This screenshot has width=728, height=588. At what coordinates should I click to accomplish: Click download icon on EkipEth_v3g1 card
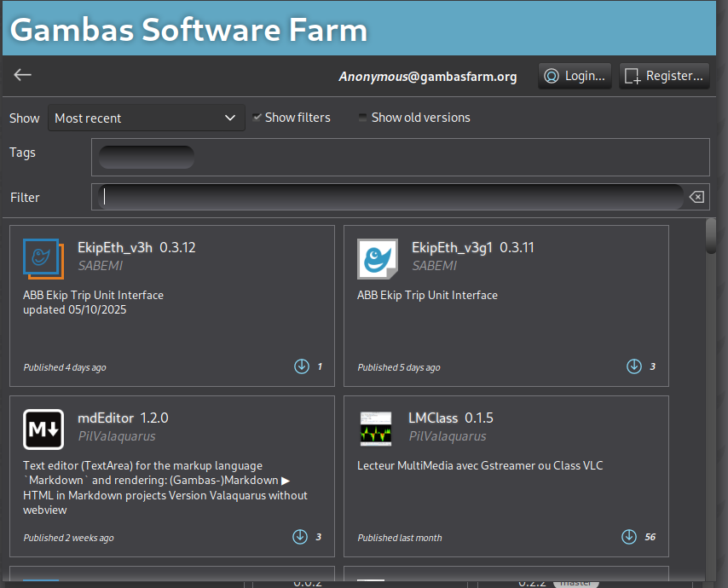point(634,366)
